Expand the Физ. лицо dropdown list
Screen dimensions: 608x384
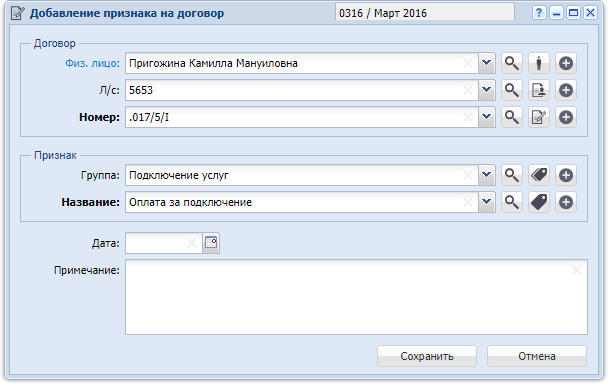click(487, 63)
